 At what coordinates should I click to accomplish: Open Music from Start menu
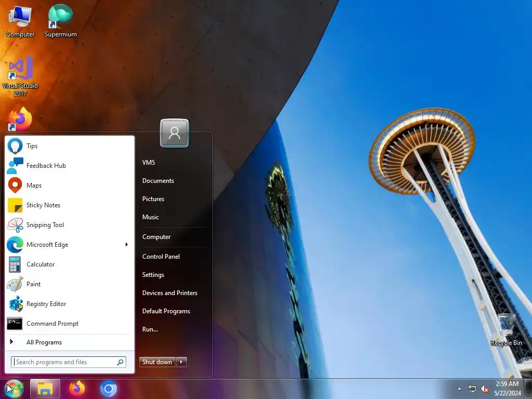click(150, 217)
